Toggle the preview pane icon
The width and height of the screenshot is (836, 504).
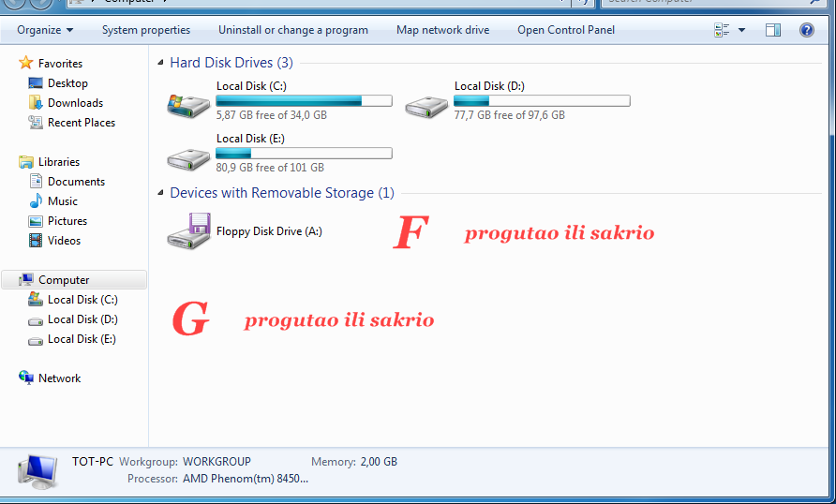tap(773, 30)
